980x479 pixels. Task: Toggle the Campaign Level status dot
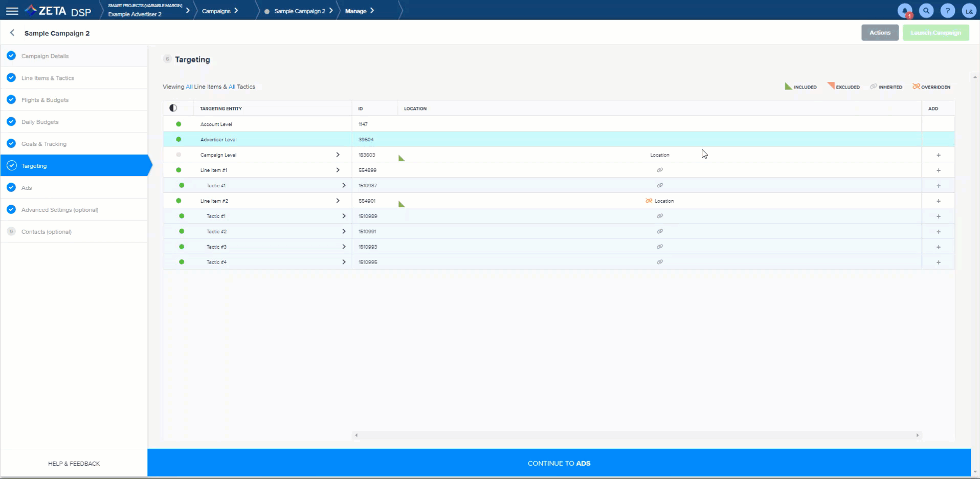click(x=179, y=155)
